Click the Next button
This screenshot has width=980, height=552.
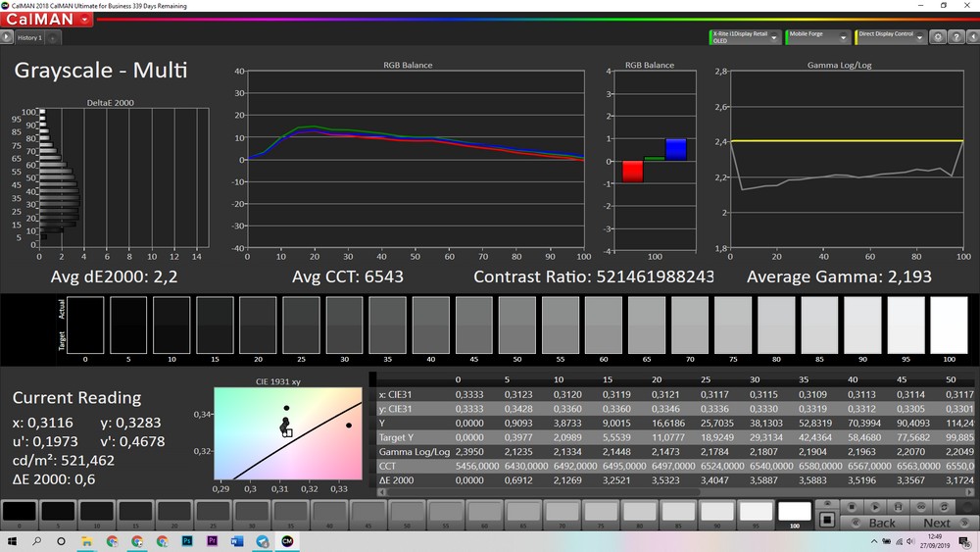tap(937, 523)
